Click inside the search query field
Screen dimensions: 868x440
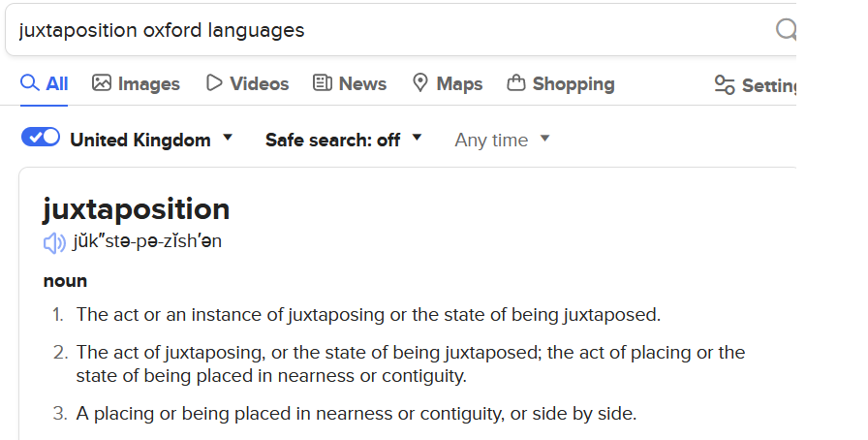coord(387,30)
